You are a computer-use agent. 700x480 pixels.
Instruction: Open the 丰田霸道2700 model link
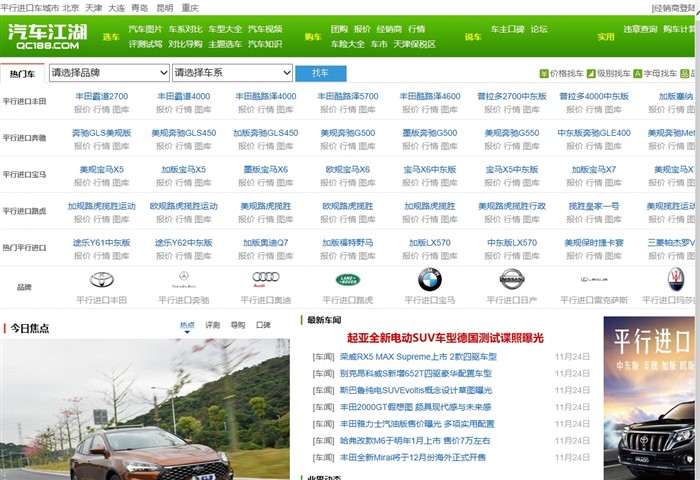click(x=102, y=96)
